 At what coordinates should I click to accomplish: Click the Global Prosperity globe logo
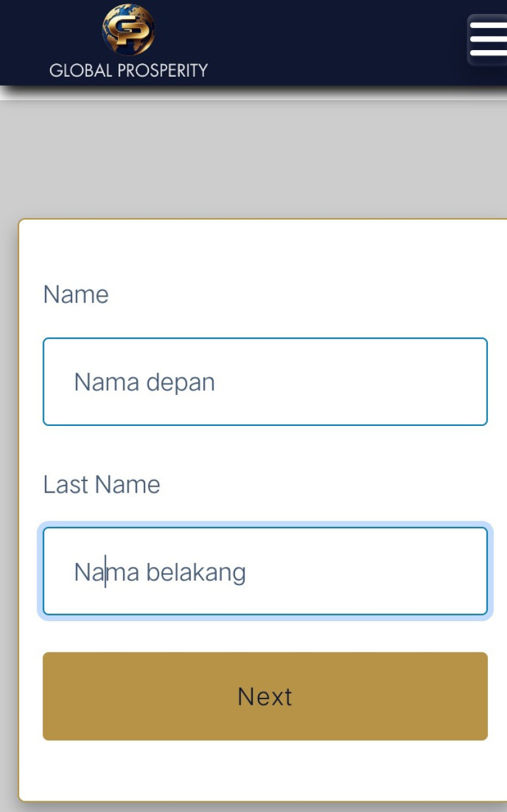[129, 30]
